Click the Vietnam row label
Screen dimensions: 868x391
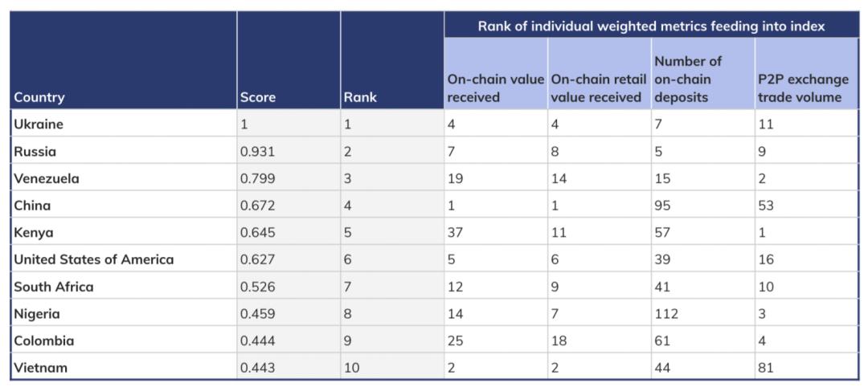(40, 368)
